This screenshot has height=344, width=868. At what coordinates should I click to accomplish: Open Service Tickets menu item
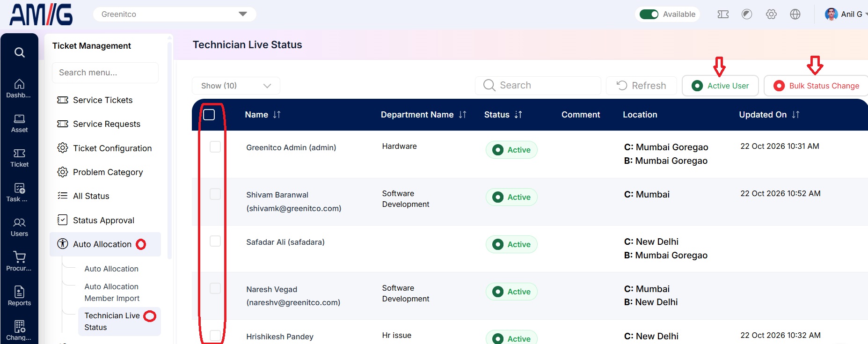[102, 100]
